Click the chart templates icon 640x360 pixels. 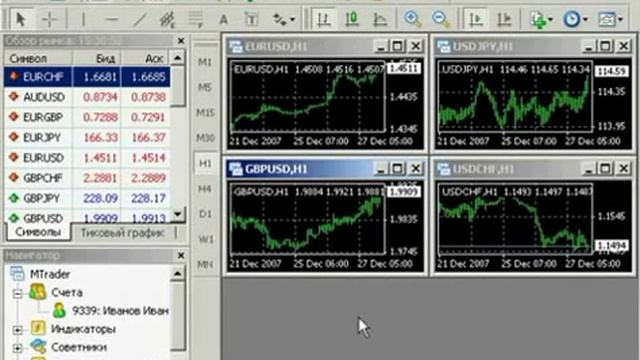tap(607, 19)
